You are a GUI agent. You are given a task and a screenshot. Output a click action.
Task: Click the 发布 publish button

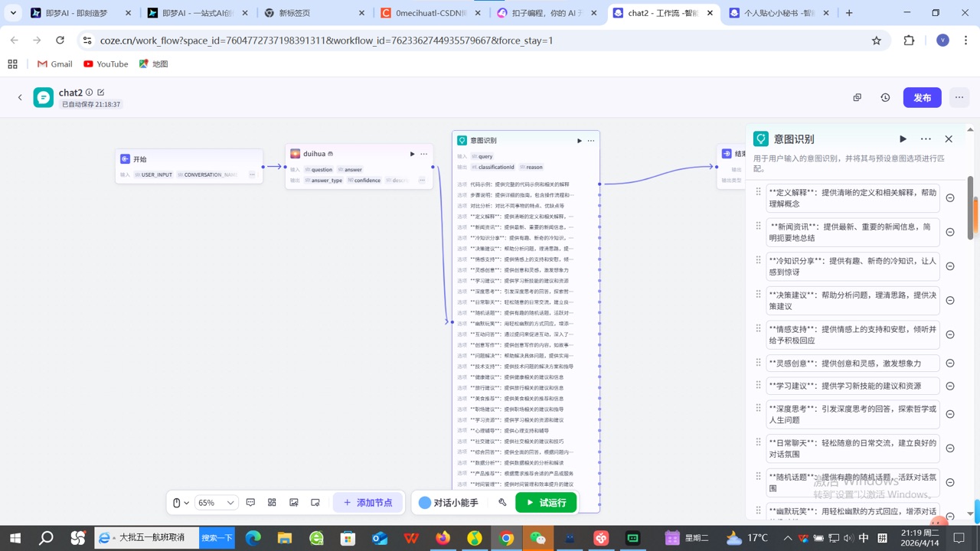[922, 97]
